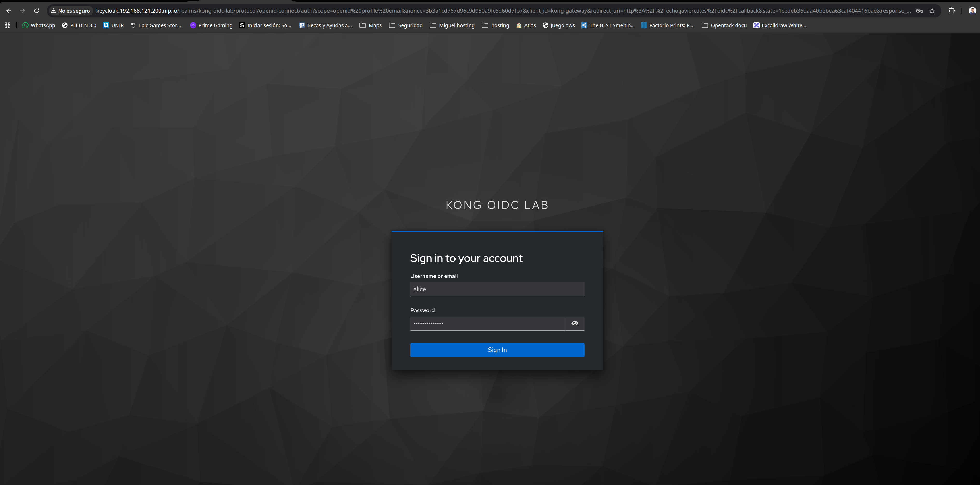
Task: Click the 'KONG OIDC LAB' realm title
Action: 497,205
